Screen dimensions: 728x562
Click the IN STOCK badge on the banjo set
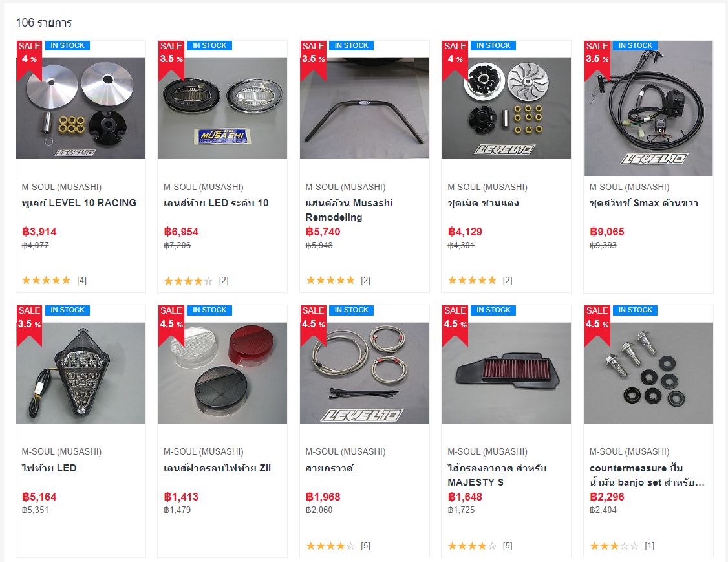tap(635, 310)
